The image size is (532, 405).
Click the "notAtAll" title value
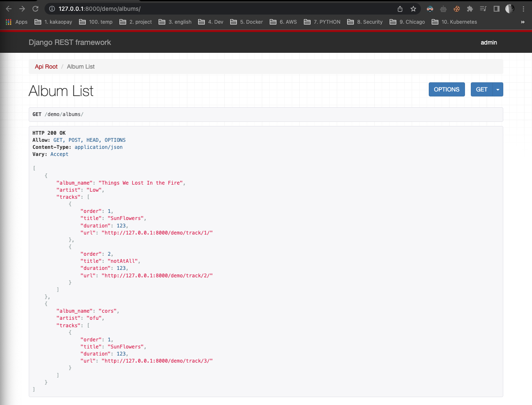click(122, 261)
